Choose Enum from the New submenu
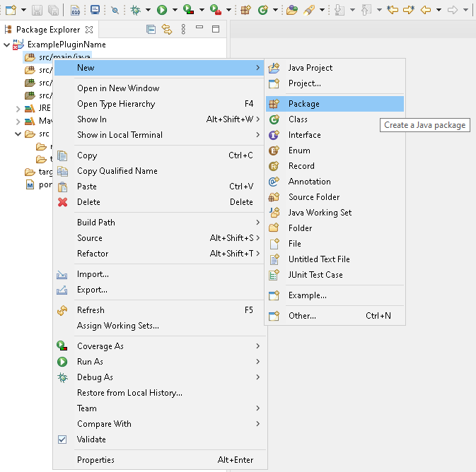Screen dimensions: 476x472 [x=335, y=151]
